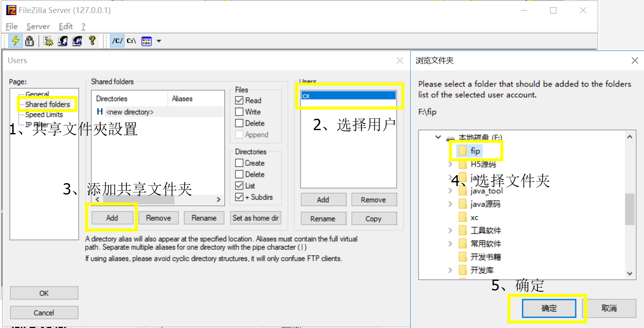Click Set as home dir button
Image resolution: width=644 pixels, height=328 pixels.
(x=256, y=218)
